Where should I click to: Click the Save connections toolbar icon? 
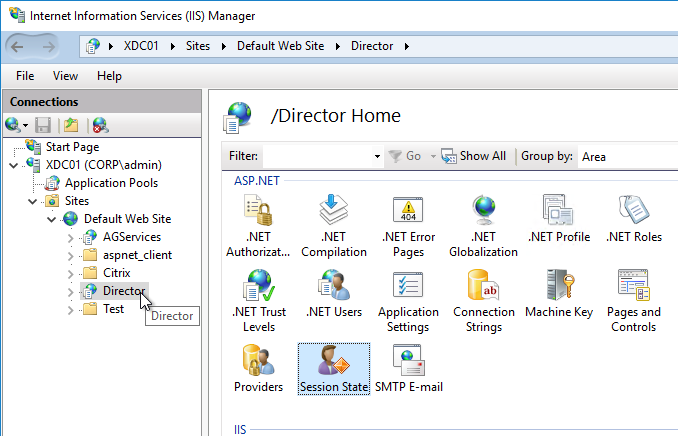pyautogui.click(x=43, y=125)
